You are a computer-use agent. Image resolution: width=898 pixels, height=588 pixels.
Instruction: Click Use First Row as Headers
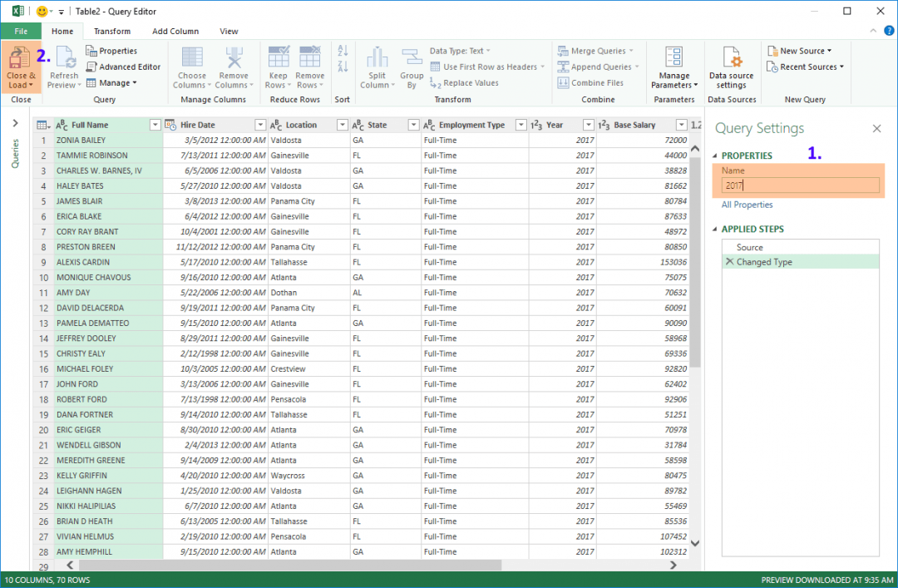486,67
